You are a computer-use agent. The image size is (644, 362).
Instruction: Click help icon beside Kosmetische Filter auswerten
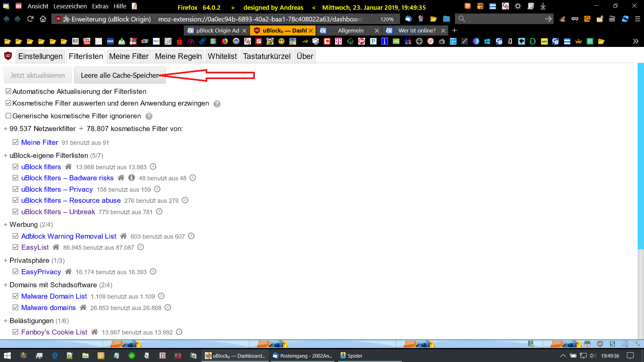217,104
